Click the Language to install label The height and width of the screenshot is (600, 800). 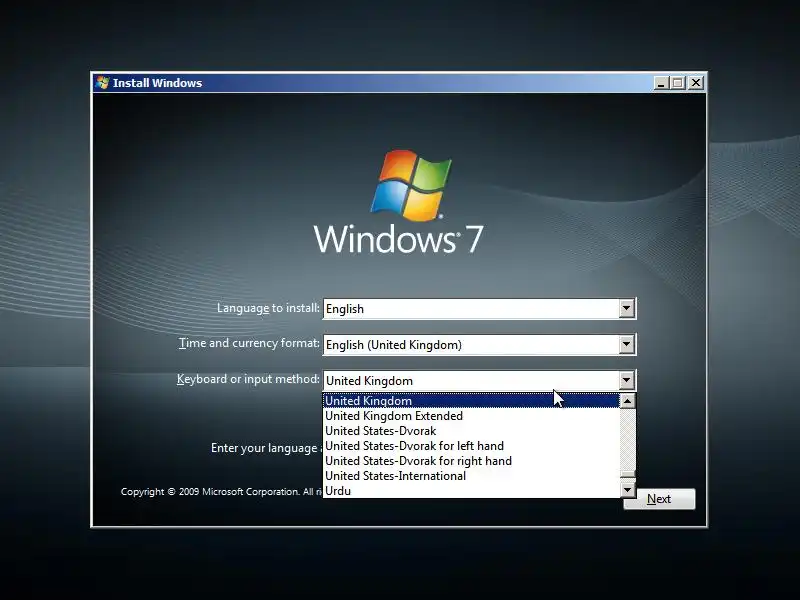[x=268, y=308]
